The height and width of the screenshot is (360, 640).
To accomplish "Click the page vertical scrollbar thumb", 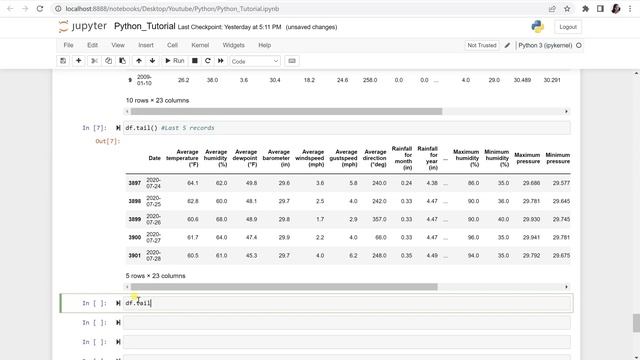I will coord(636,323).
